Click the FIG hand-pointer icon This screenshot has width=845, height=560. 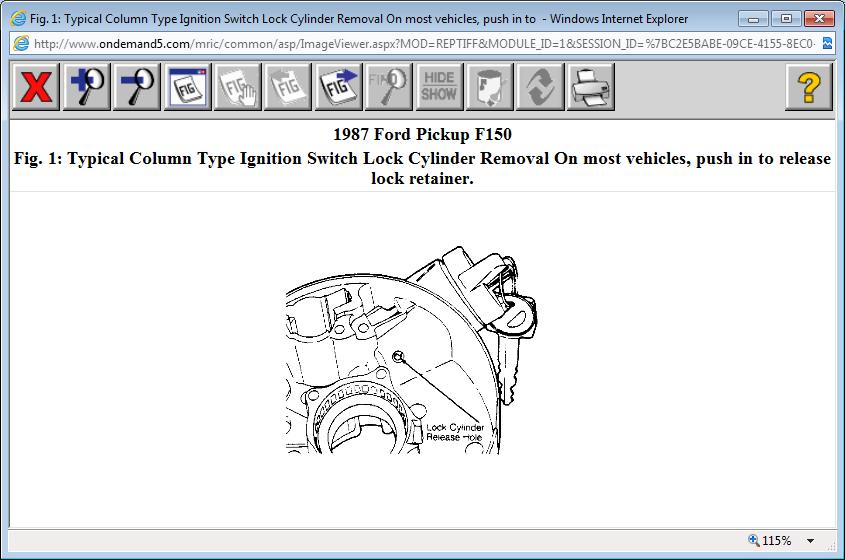click(x=238, y=87)
